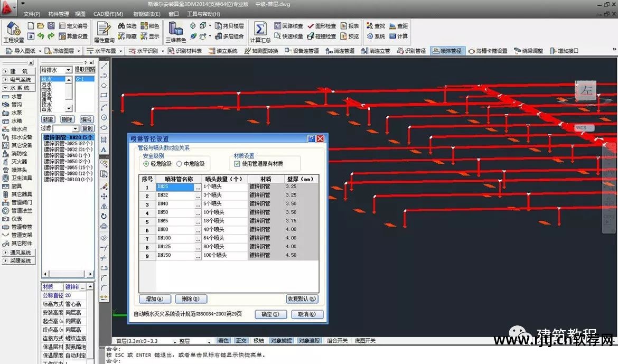Screen dimensions: 618x364
Task: Open 工程设置 project settings icon
Action: pos(13,32)
